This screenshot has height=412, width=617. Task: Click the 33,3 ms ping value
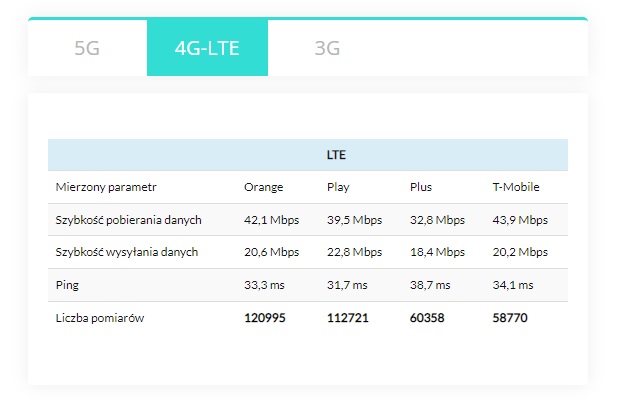click(x=264, y=285)
